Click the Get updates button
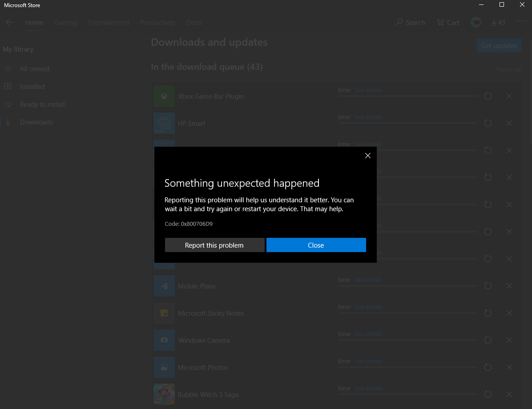The image size is (532, 409). tap(499, 45)
